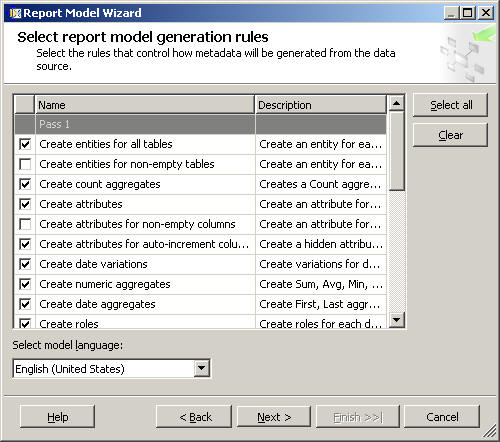Cancel the Report Model Wizard
This screenshot has width=500, height=442.
442,417
